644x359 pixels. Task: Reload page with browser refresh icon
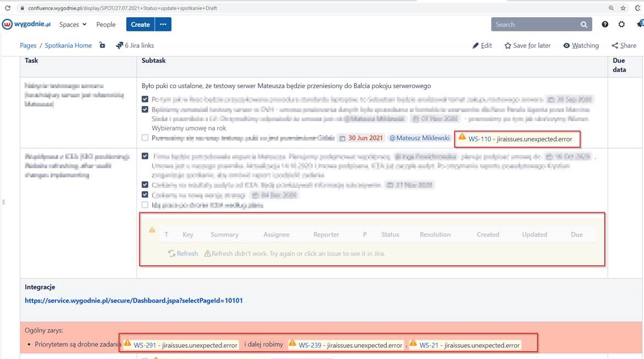point(7,8)
